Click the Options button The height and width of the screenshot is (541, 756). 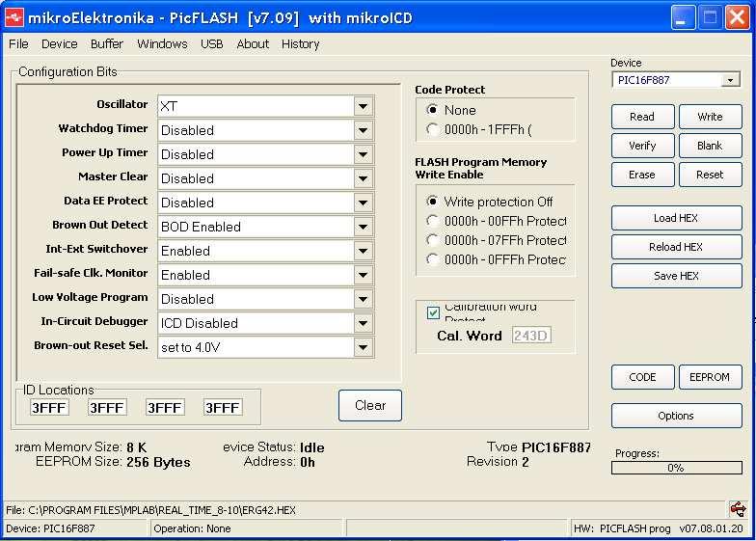(x=677, y=416)
